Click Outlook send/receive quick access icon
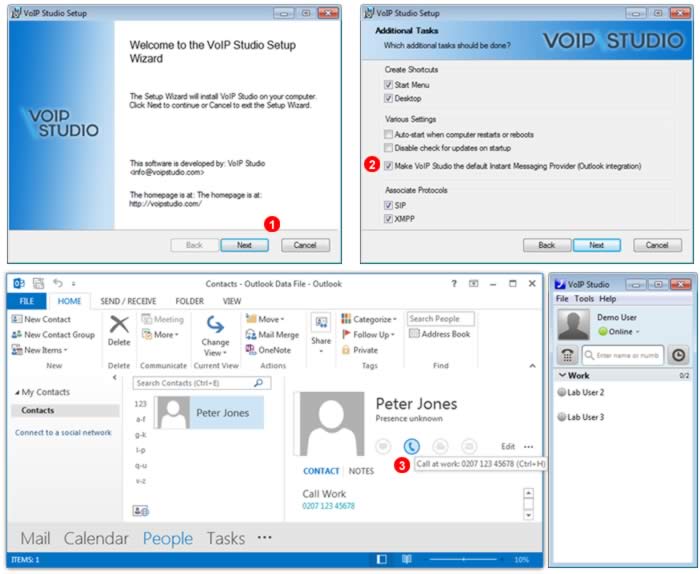Image resolution: width=700 pixels, height=574 pixels. (x=38, y=283)
